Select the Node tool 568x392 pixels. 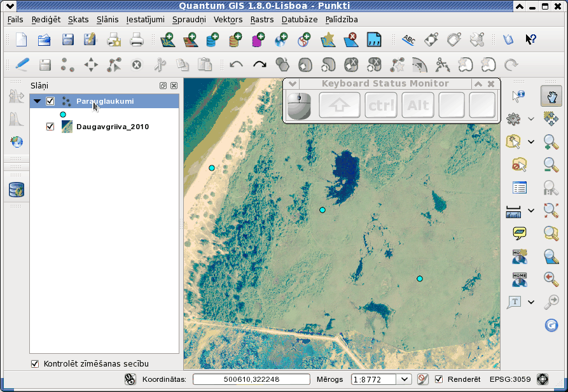coord(114,65)
